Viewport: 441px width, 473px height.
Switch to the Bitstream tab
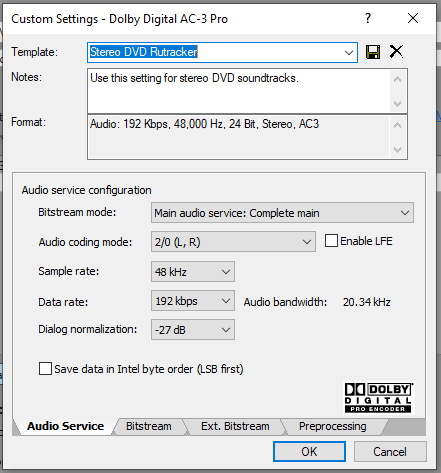pos(149,426)
